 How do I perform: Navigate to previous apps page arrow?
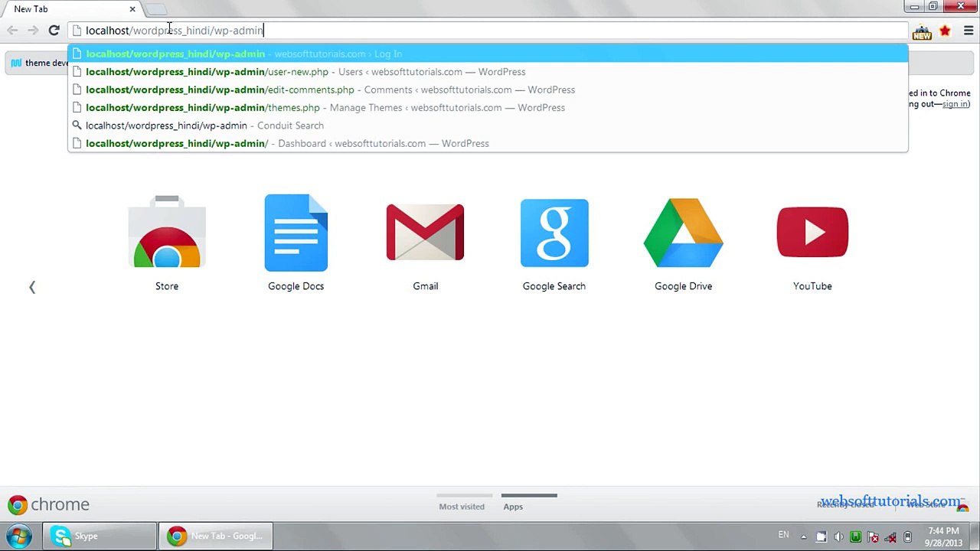pos(32,287)
